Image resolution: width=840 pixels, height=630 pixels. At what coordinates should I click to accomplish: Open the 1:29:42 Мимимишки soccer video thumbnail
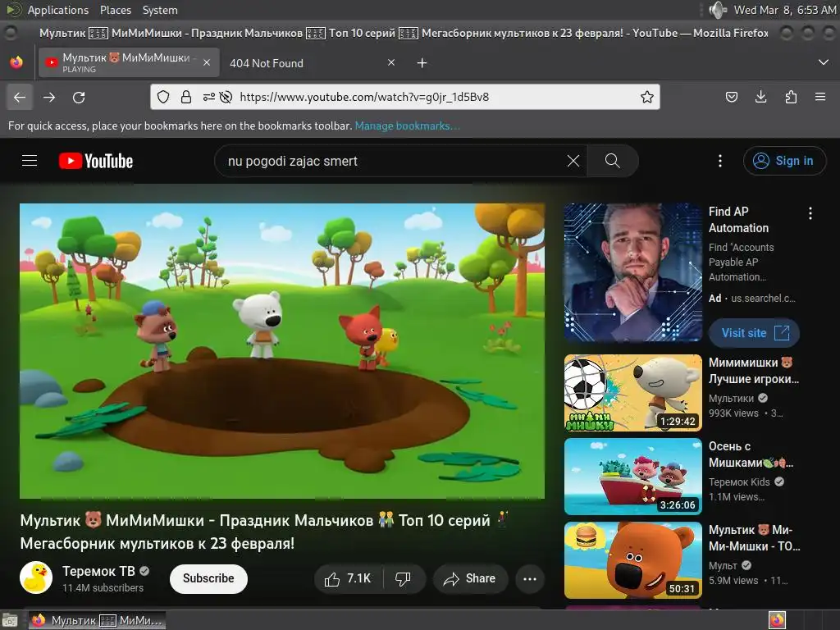point(632,393)
